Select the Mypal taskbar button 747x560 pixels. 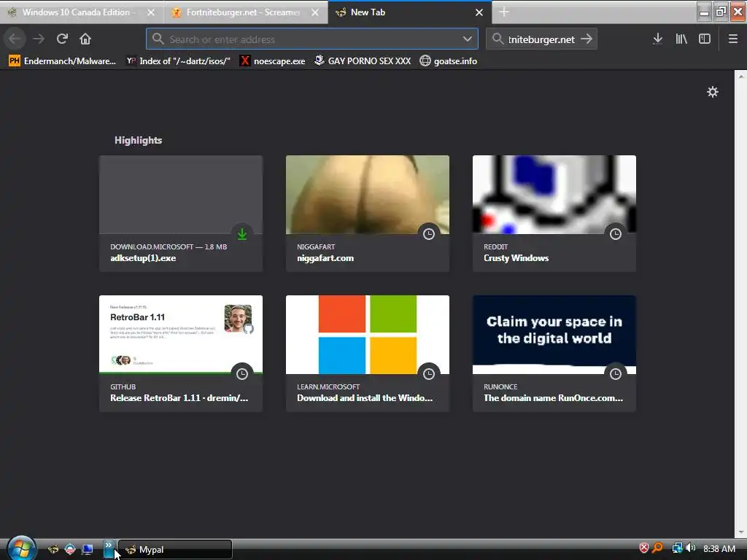click(175, 550)
